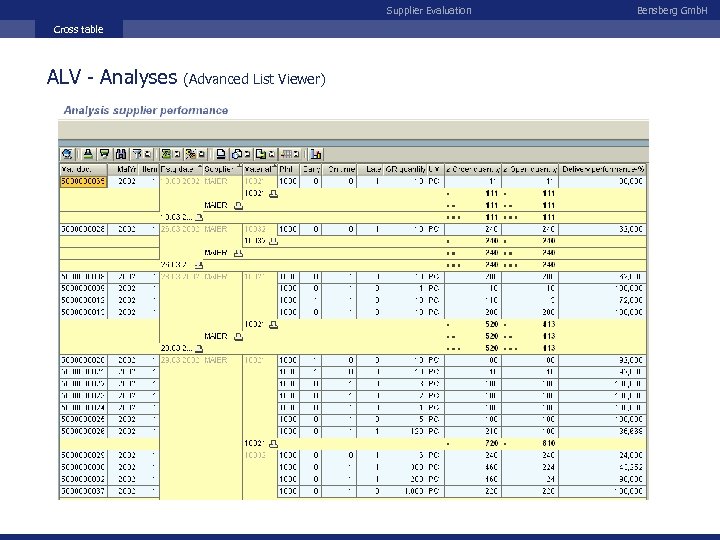Print the list with the printer icon
This screenshot has height=540, width=720.
pyautogui.click(x=221, y=154)
